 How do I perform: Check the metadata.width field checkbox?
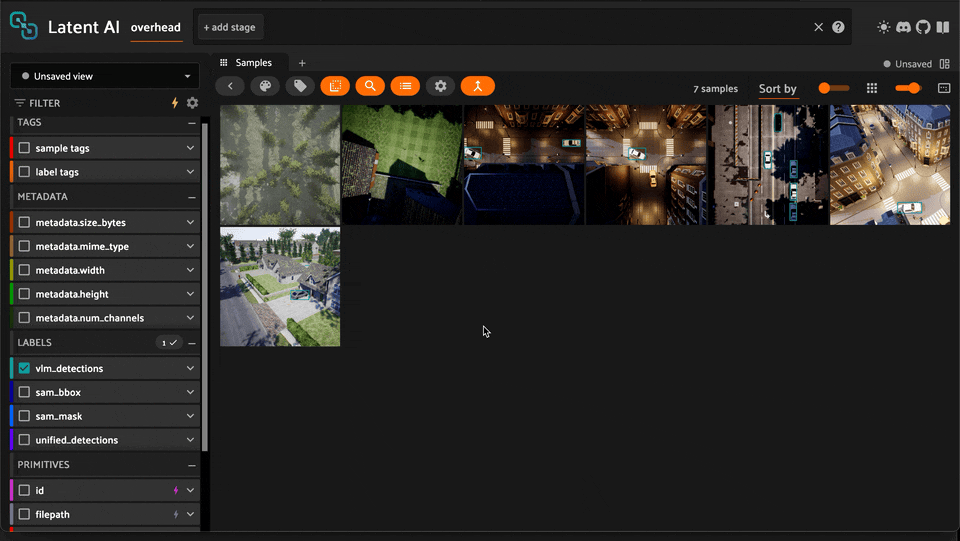pos(25,270)
